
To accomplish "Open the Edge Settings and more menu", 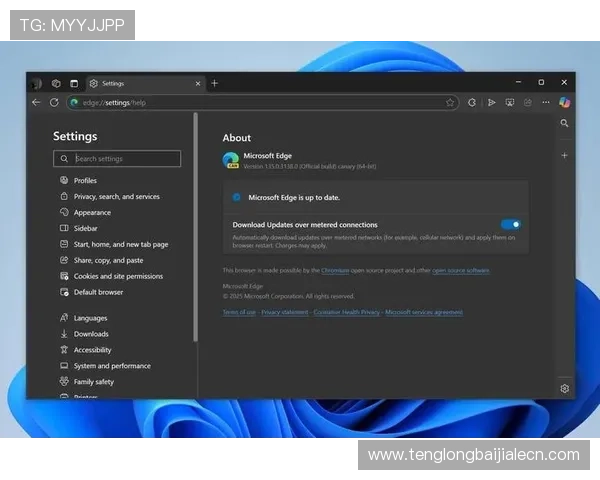I will 545,102.
